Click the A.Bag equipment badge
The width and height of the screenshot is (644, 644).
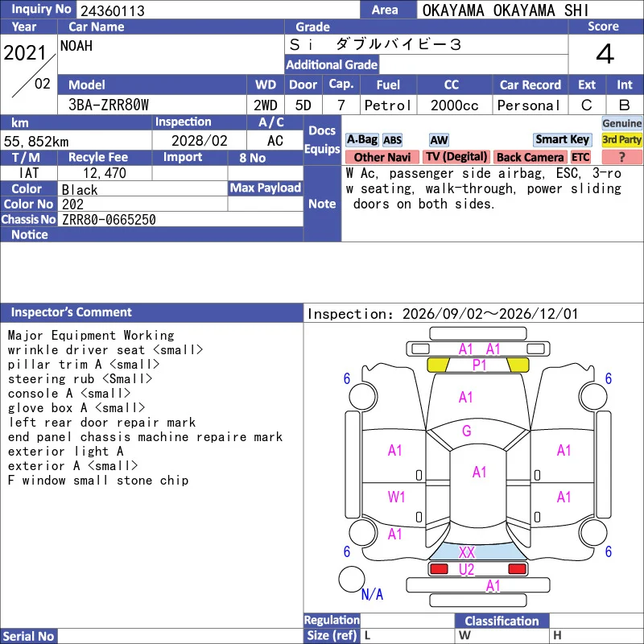coord(361,139)
